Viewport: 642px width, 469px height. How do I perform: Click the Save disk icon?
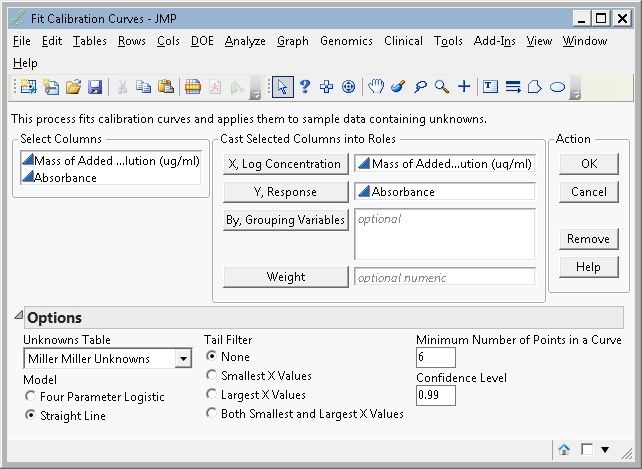tap(95, 87)
